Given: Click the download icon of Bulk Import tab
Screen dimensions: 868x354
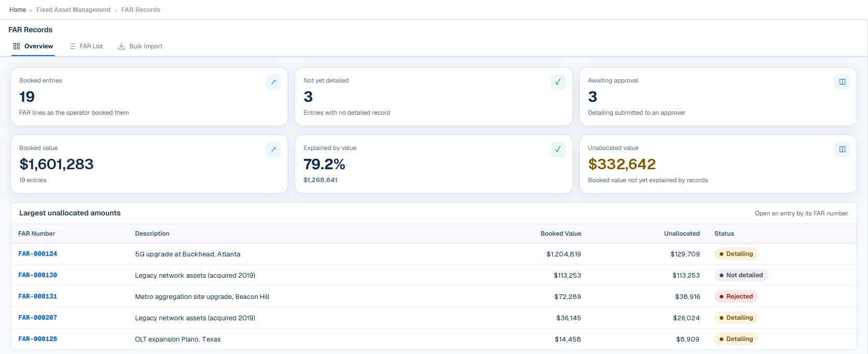Looking at the screenshot, I should (x=121, y=46).
